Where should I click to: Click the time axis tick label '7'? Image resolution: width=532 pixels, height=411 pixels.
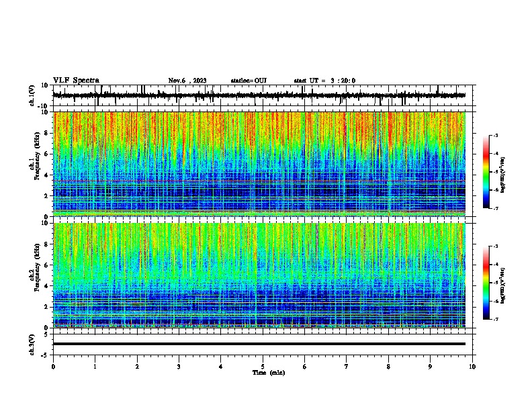tap(347, 367)
